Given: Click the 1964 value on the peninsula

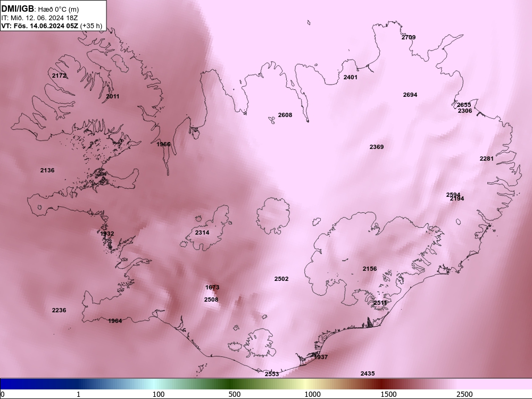Looking at the screenshot, I should point(115,321).
